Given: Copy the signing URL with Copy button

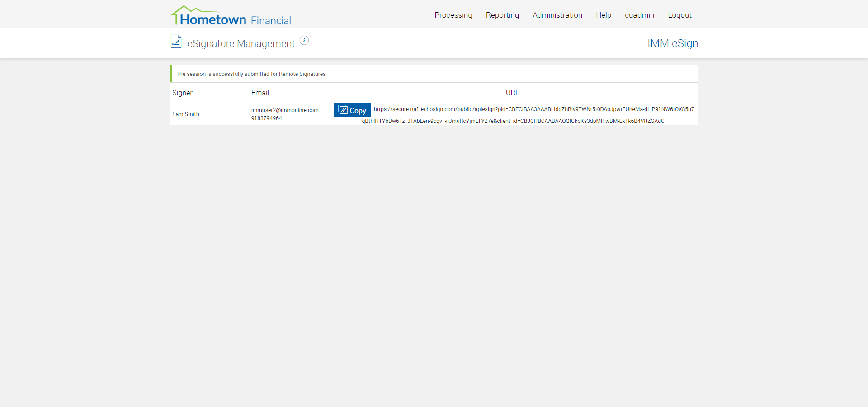Looking at the screenshot, I should (x=352, y=110).
